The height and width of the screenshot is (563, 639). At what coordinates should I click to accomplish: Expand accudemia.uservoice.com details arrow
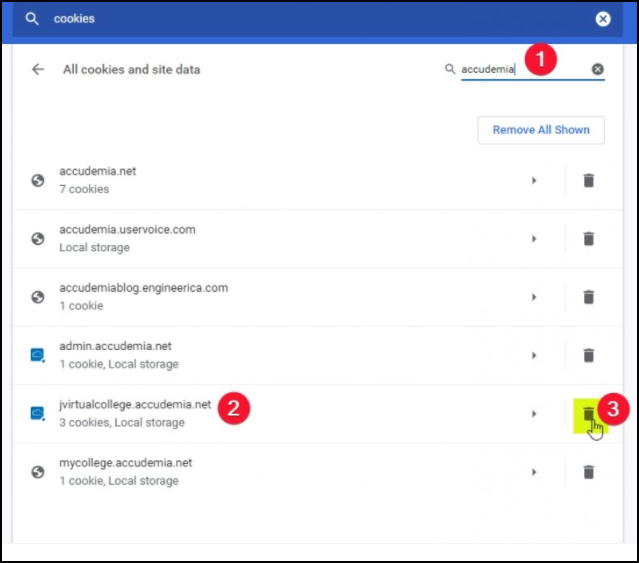534,239
